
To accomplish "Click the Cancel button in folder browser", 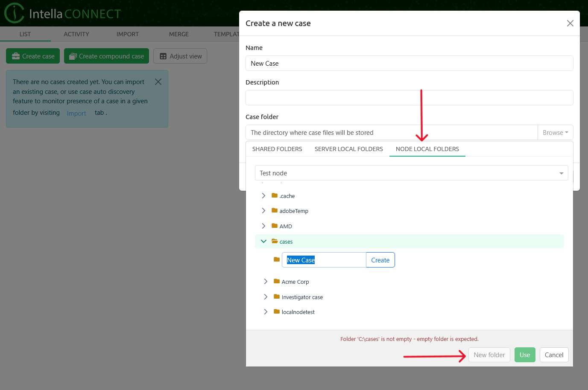I will 554,355.
